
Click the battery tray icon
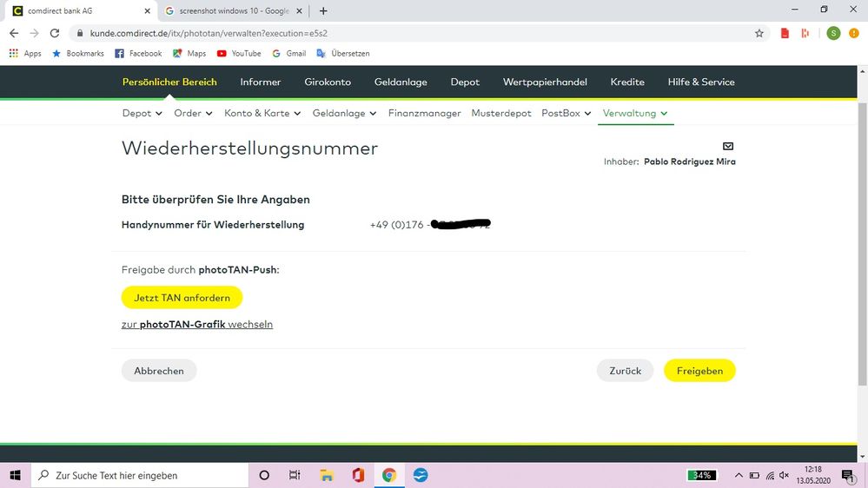754,475
